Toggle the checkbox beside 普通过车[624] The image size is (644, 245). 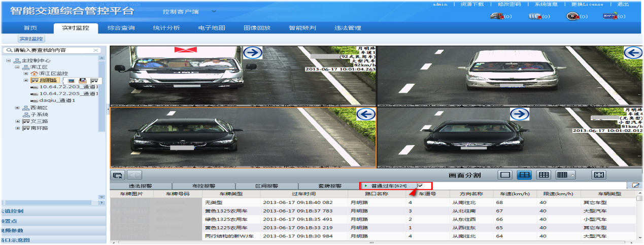coord(420,186)
